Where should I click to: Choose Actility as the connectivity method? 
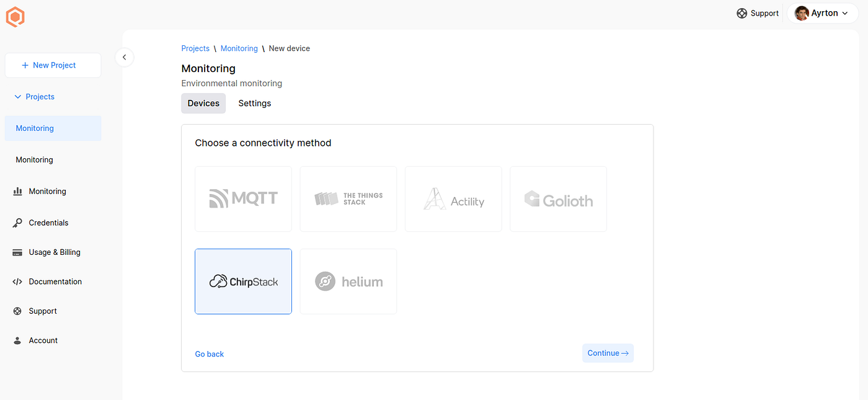coord(453,198)
